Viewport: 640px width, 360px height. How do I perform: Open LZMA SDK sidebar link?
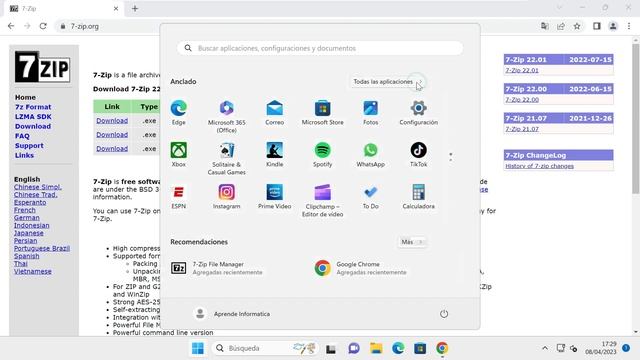tap(33, 117)
